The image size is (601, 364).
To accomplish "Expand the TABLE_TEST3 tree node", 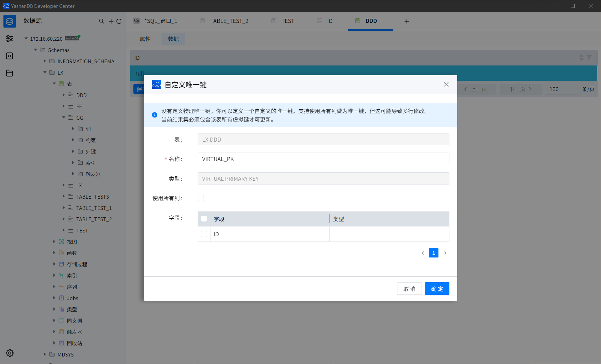I will [64, 196].
